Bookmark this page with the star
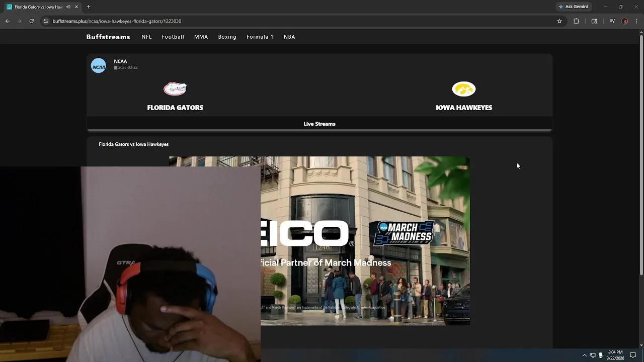 (559, 21)
